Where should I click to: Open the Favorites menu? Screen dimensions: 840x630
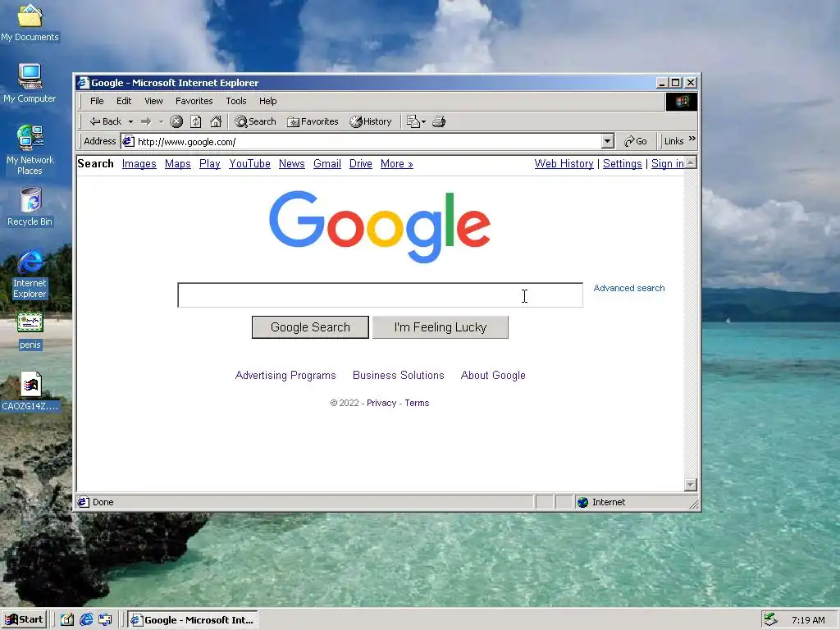tap(194, 101)
